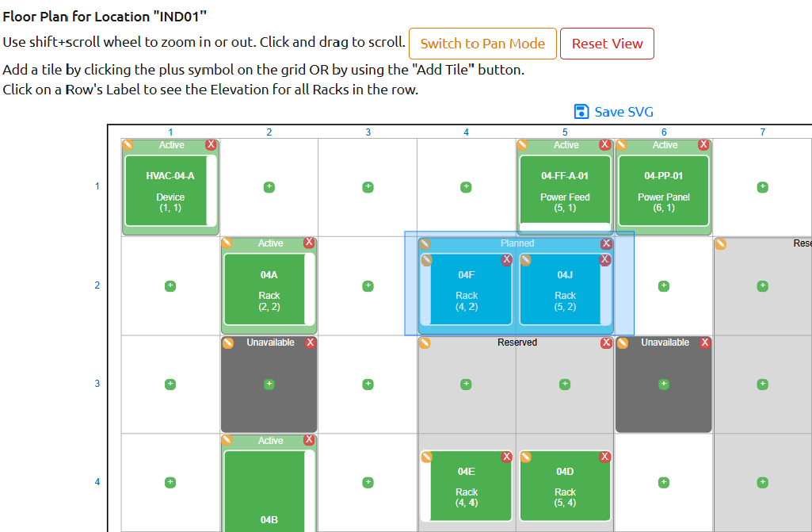812x532 pixels.
Task: Reset the floor plan view
Action: [607, 44]
